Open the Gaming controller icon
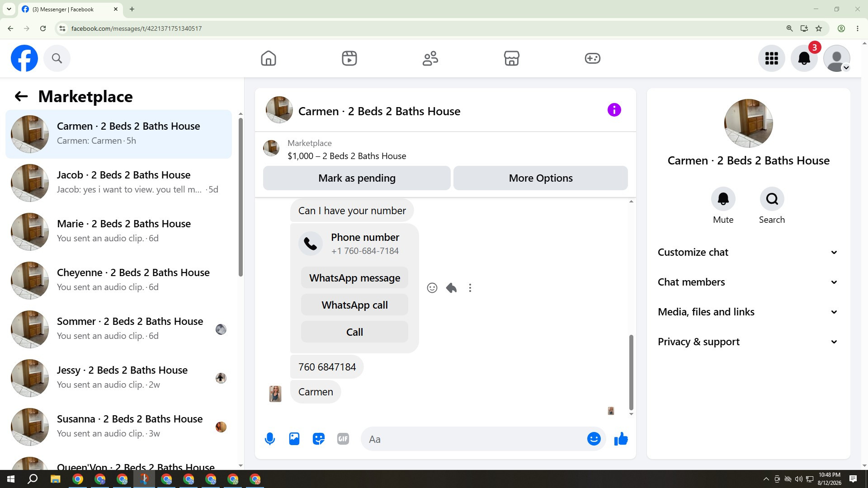The width and height of the screenshot is (868, 488). [x=593, y=58]
